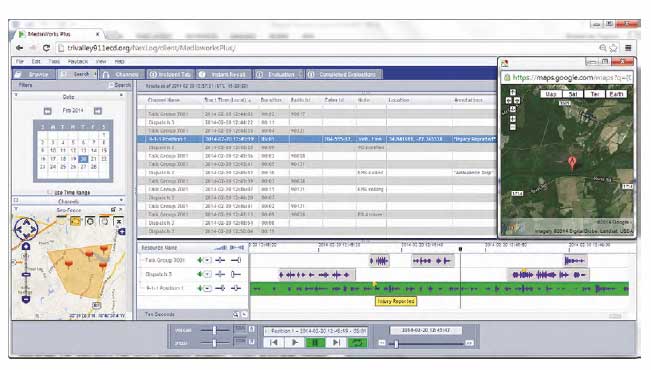Screen dimensions: 651x370
Task: Go to previous month in calendar
Action: pyautogui.click(x=47, y=111)
